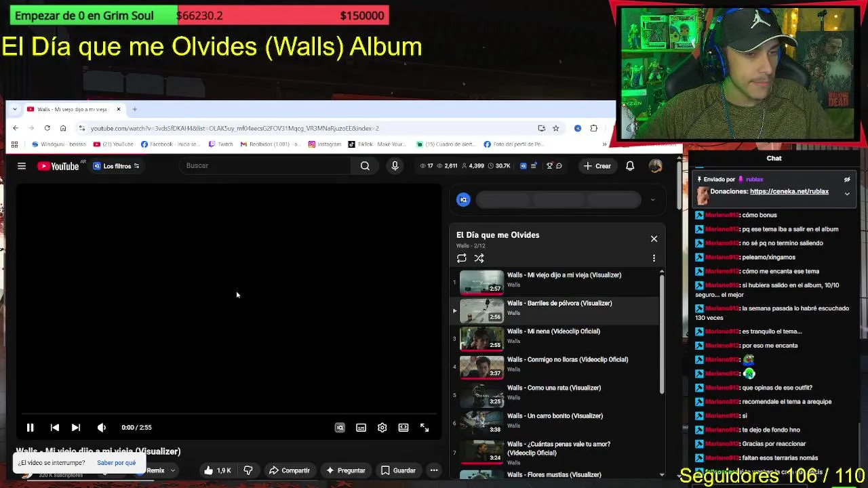
Task: Like the video with 1,9 K likes
Action: [x=218, y=470]
